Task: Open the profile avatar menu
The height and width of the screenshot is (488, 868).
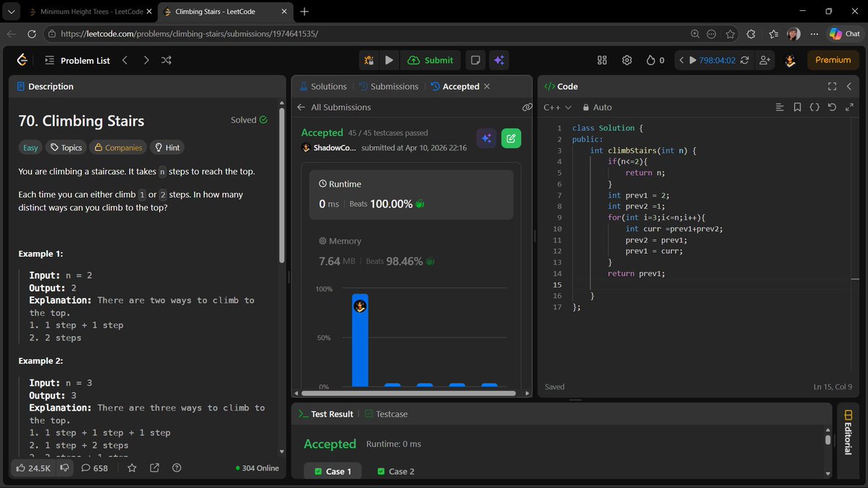Action: [x=791, y=61]
